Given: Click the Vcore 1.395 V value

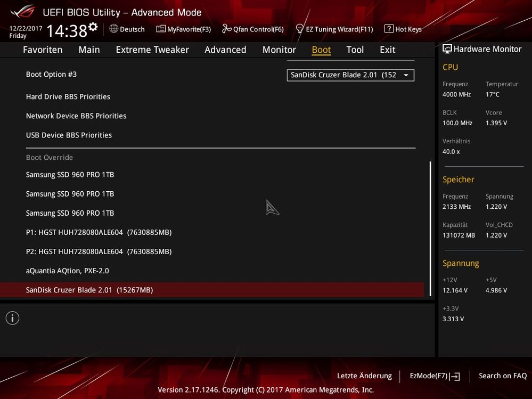Looking at the screenshot, I should click(x=496, y=123).
